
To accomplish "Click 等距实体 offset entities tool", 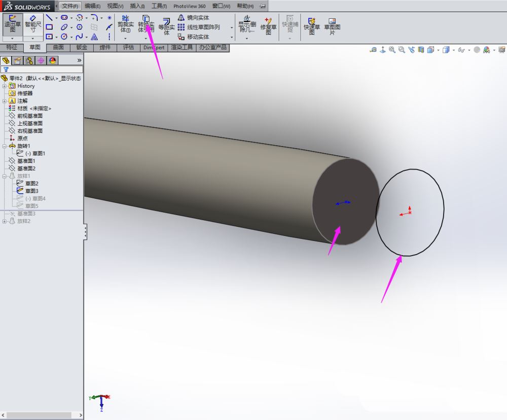I will click(166, 26).
